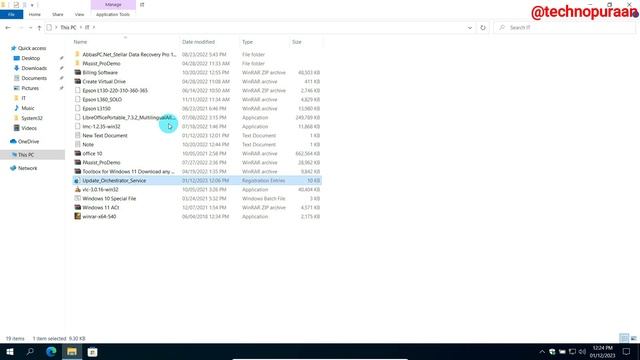640x360 pixels.
Task: Open Music in navigation pane
Action: tap(28, 108)
